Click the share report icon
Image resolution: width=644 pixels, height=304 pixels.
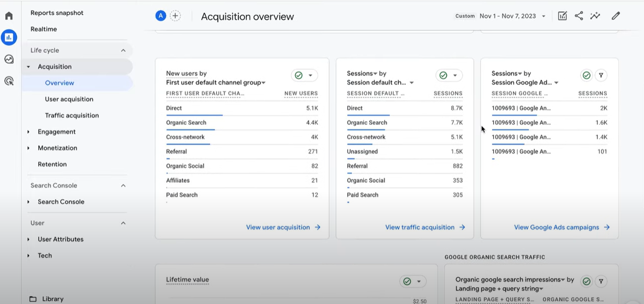click(579, 16)
